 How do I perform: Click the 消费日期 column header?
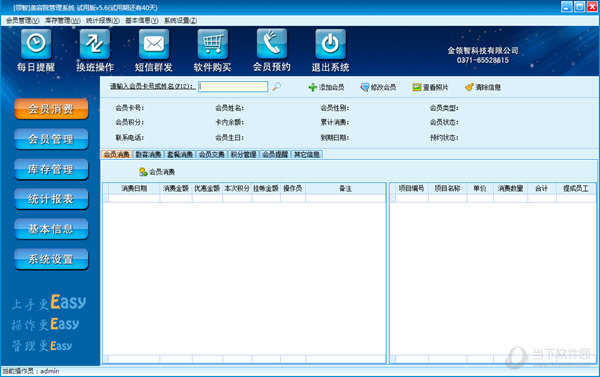tap(134, 188)
